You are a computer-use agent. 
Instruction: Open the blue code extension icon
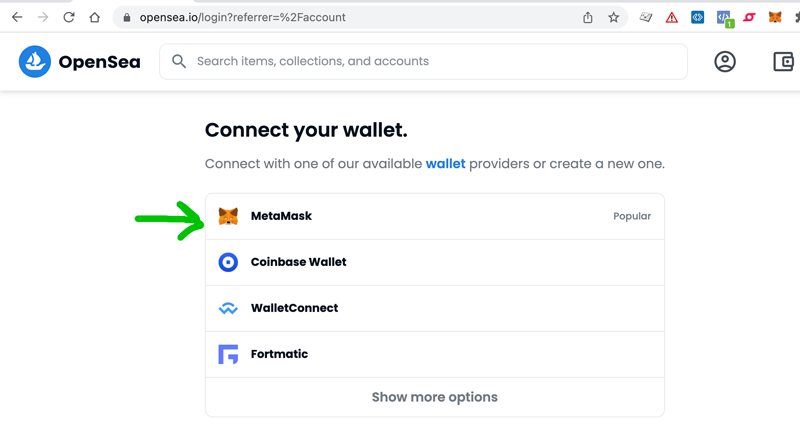pyautogui.click(x=697, y=17)
